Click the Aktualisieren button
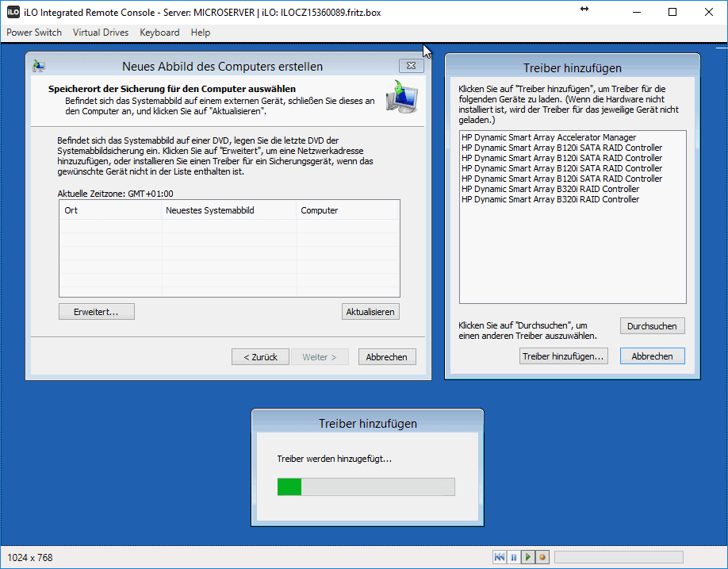 pyautogui.click(x=370, y=312)
